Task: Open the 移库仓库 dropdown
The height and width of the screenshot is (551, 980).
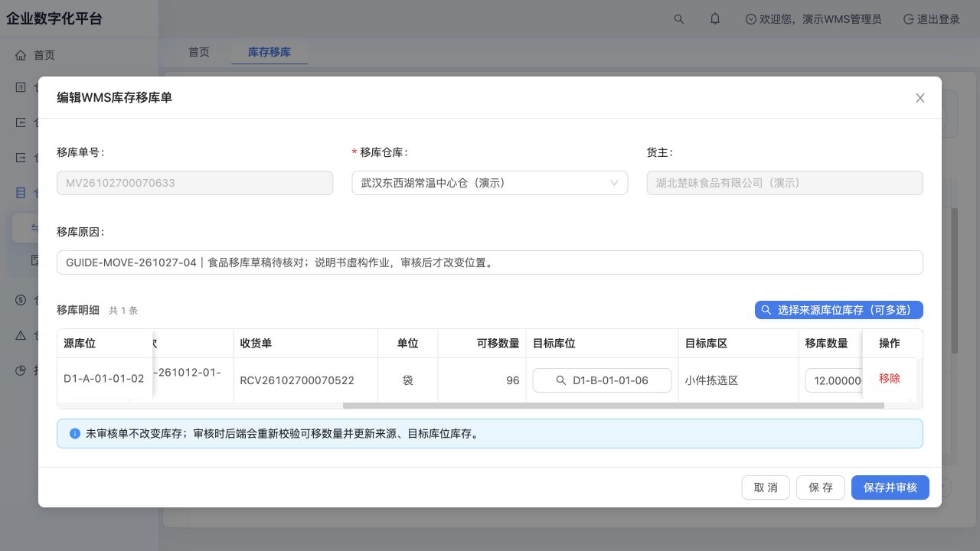Action: point(490,183)
